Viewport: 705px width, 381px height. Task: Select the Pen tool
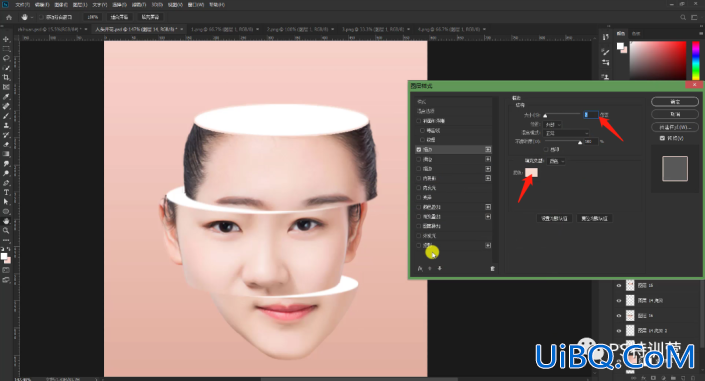point(6,183)
